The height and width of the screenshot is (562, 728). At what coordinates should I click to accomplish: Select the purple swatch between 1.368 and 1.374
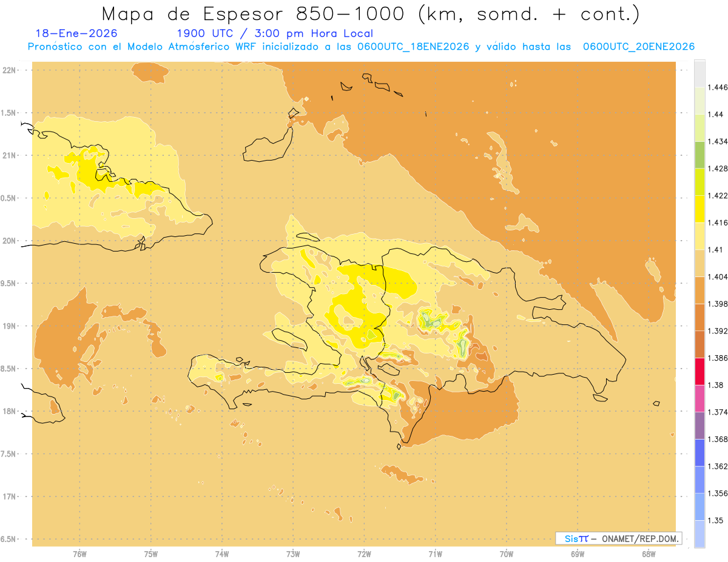[x=699, y=425]
